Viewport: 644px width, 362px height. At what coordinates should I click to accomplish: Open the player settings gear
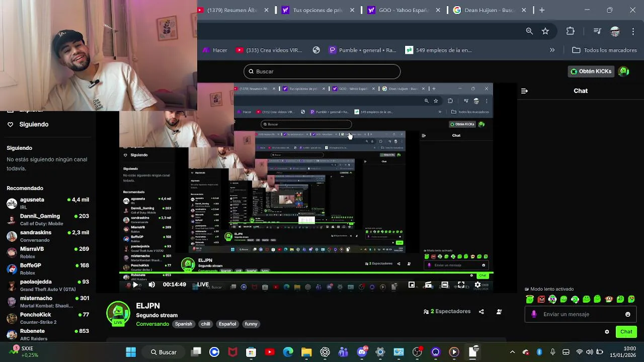pyautogui.click(x=477, y=285)
